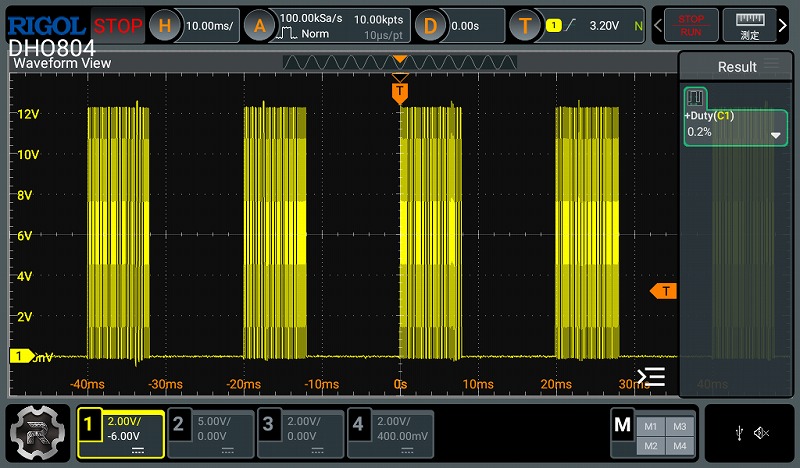Open the Math M channel menu

622,426
